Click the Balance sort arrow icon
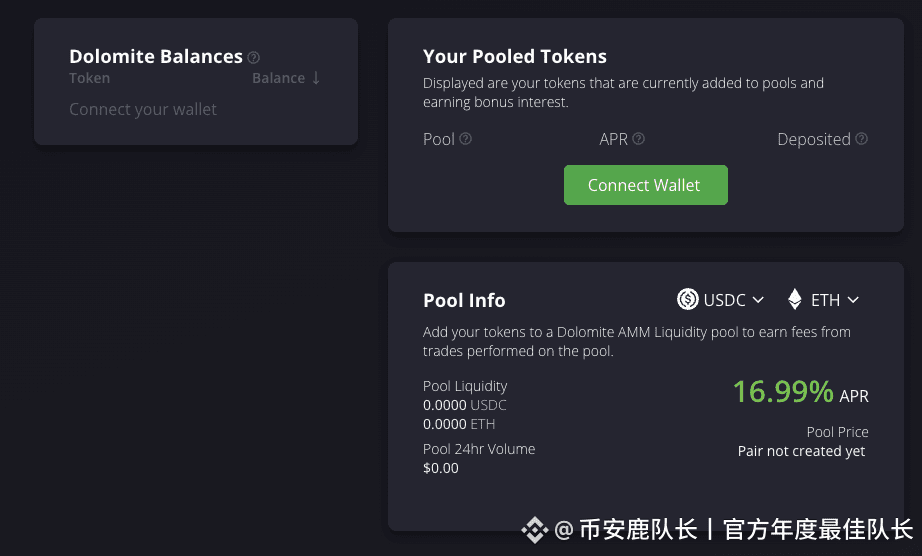Viewport: 922px width, 556px height. pyautogui.click(x=316, y=78)
